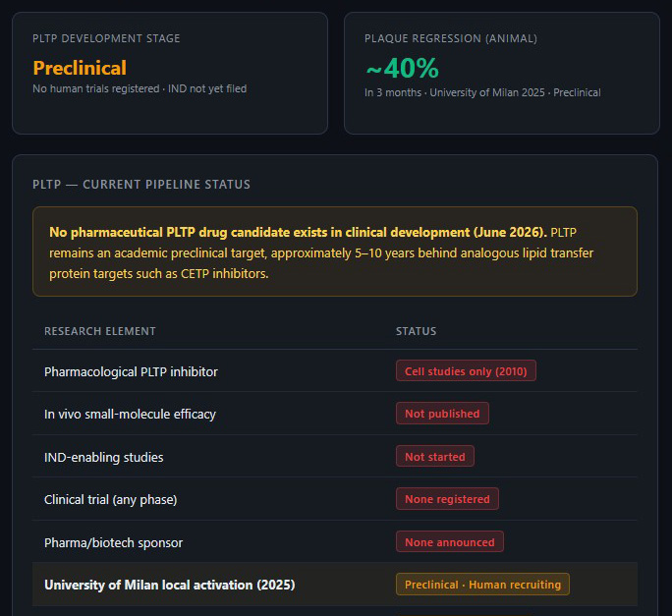Click the 'STATUS' column header
The height and width of the screenshot is (616, 672).
416,331
